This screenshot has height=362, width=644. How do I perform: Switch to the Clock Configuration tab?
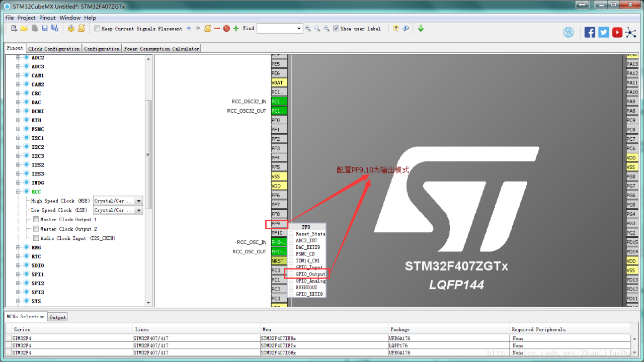(x=54, y=49)
